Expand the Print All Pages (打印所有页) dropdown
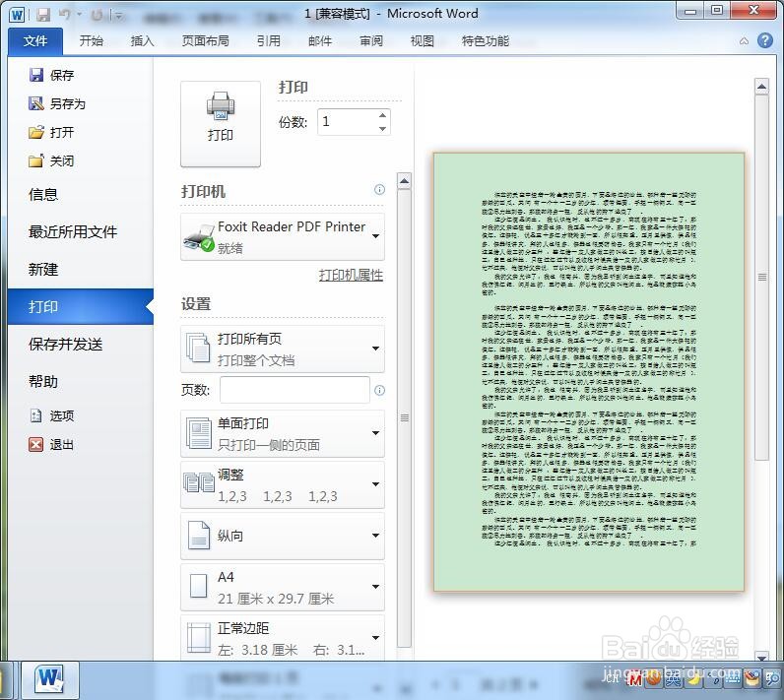The image size is (784, 700). click(x=283, y=349)
